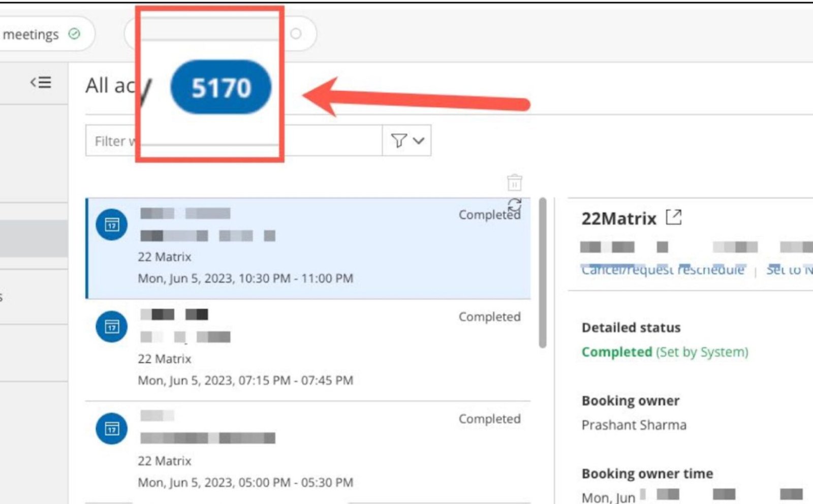Click calendar icon of the 07:15 PM meeting
Viewport: 813px width, 504px height.
[x=112, y=327]
